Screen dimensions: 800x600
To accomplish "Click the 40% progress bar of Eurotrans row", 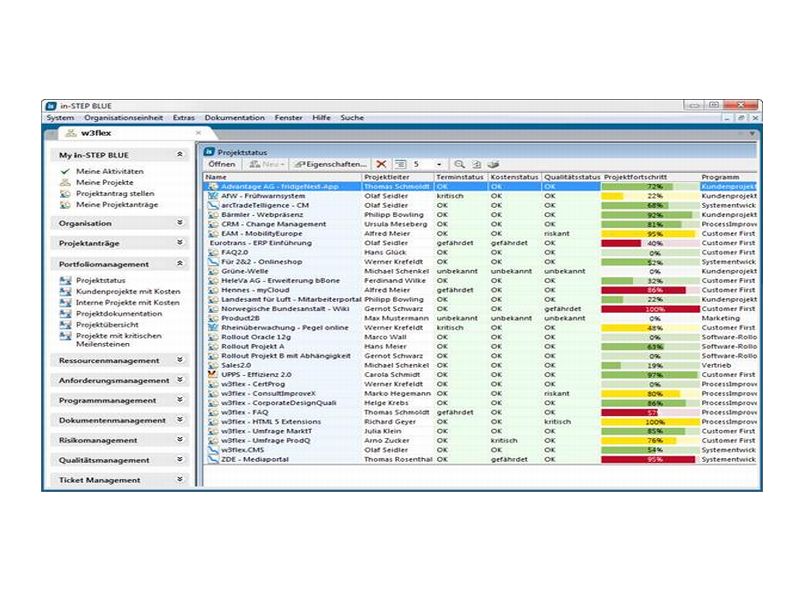I will point(651,243).
